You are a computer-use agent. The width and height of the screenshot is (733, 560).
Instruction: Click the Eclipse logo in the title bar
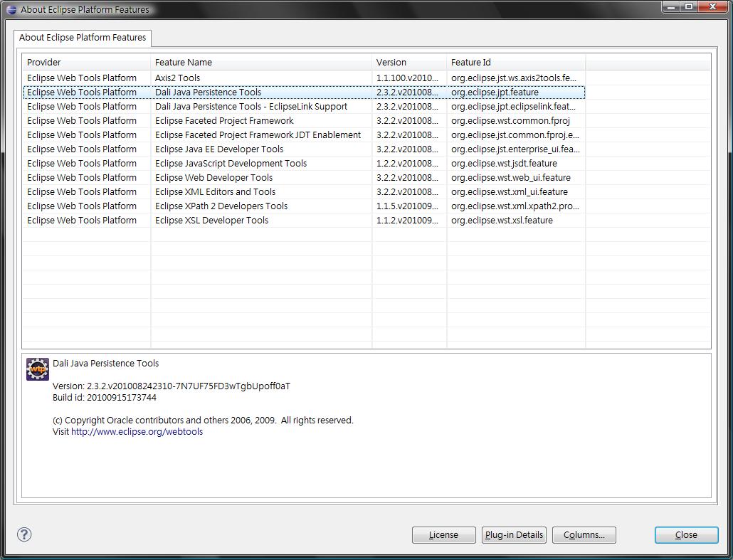coord(11,9)
